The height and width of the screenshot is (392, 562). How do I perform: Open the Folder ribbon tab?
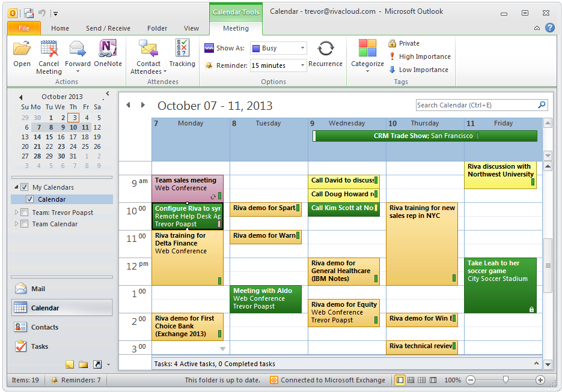point(157,28)
